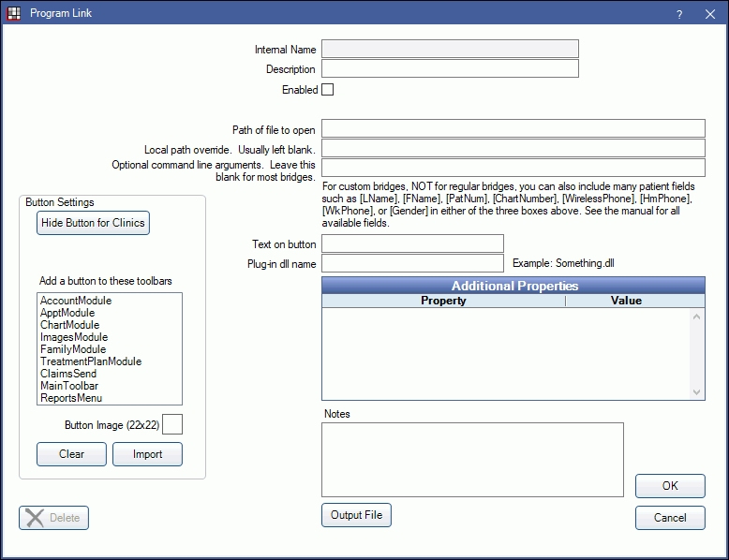Click the Cancel button

coord(670,518)
